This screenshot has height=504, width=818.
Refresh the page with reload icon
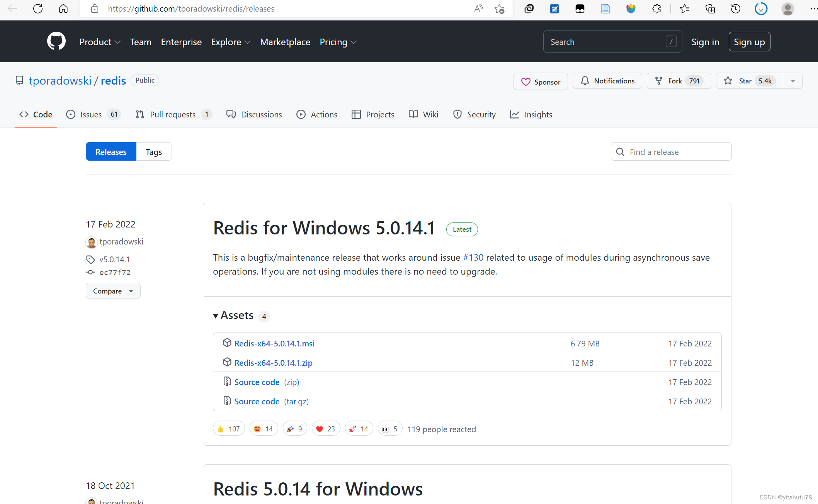[x=38, y=8]
